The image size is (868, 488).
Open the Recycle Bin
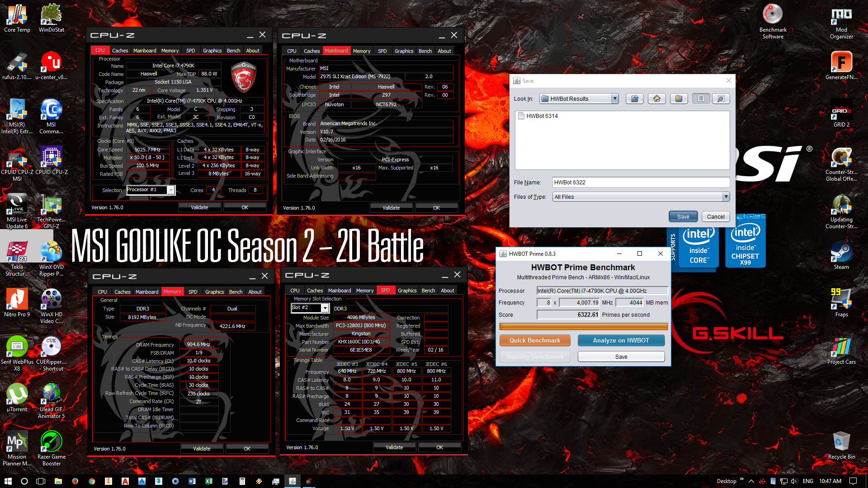[x=841, y=445]
